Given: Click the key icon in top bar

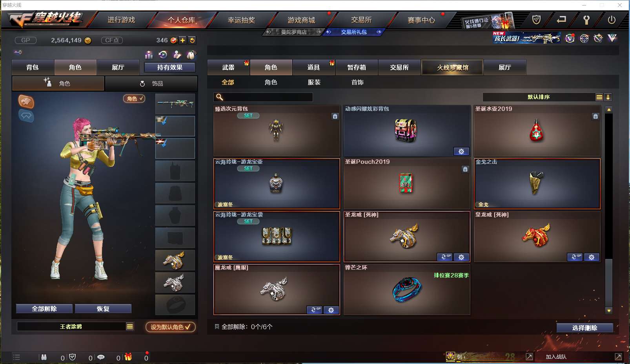Looking at the screenshot, I should click(586, 20).
